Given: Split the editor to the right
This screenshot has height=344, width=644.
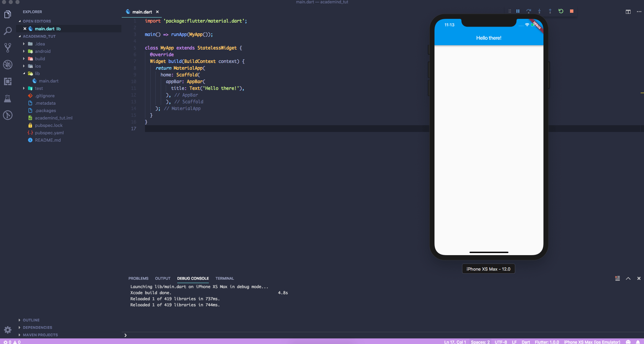Looking at the screenshot, I should coord(628,12).
